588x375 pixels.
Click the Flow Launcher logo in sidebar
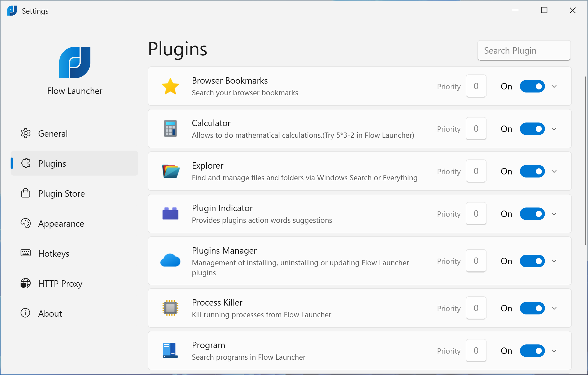pyautogui.click(x=75, y=62)
